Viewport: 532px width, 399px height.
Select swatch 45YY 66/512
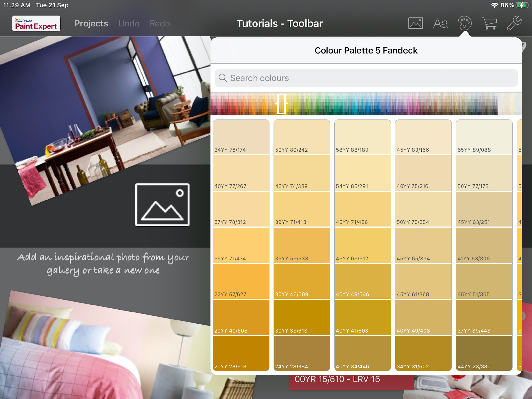362,245
